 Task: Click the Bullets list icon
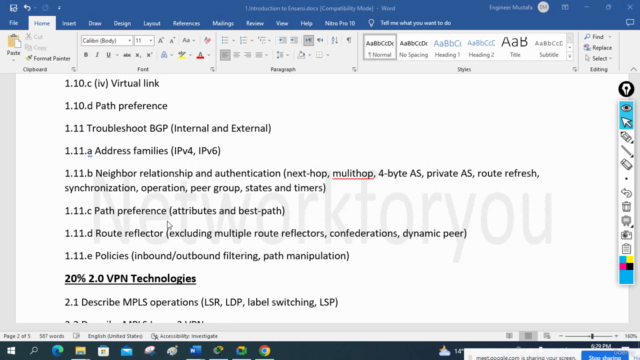coord(225,40)
